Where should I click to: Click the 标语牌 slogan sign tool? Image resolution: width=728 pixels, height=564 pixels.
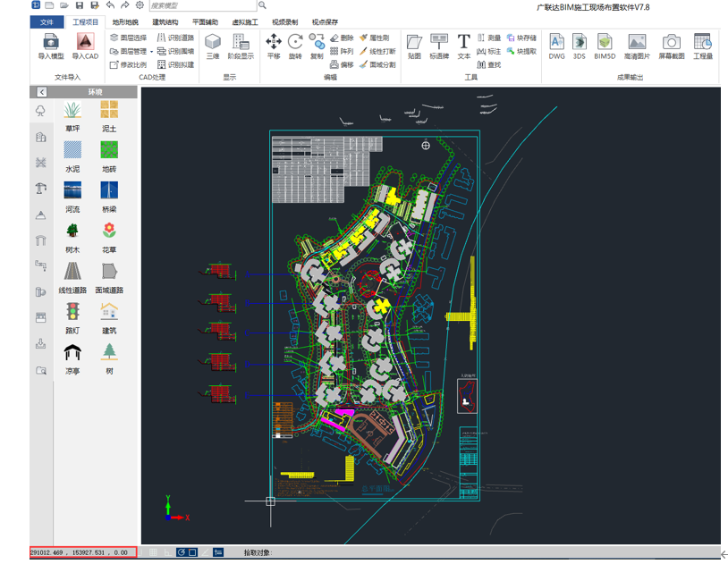coord(439,46)
